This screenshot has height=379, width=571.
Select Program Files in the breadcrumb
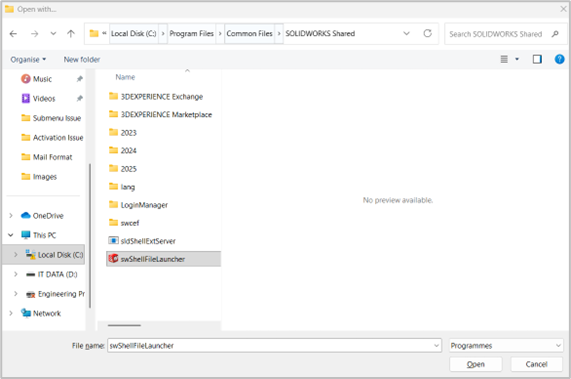click(x=192, y=33)
